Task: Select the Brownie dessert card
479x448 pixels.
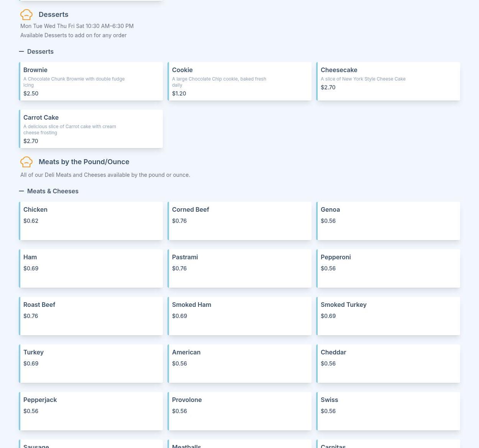Action: (x=91, y=81)
